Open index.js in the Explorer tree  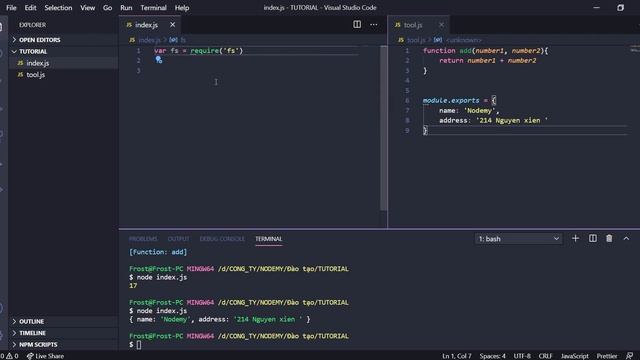[x=63, y=63]
